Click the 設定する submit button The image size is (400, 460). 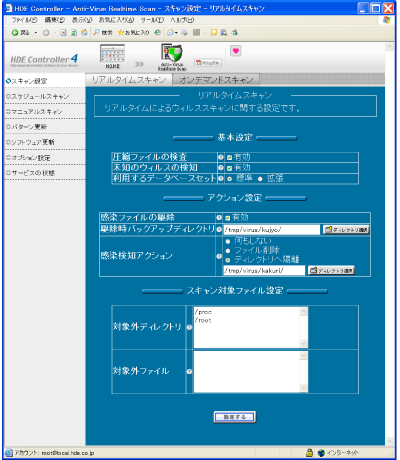tap(235, 417)
